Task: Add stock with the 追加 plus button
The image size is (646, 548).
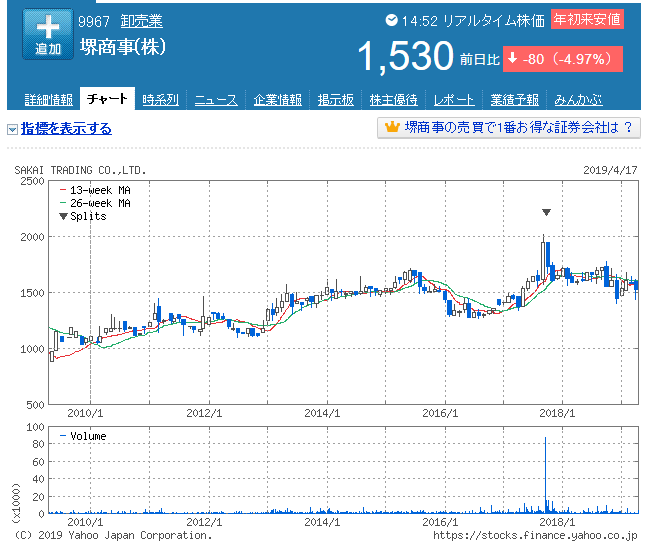Action: (x=48, y=34)
